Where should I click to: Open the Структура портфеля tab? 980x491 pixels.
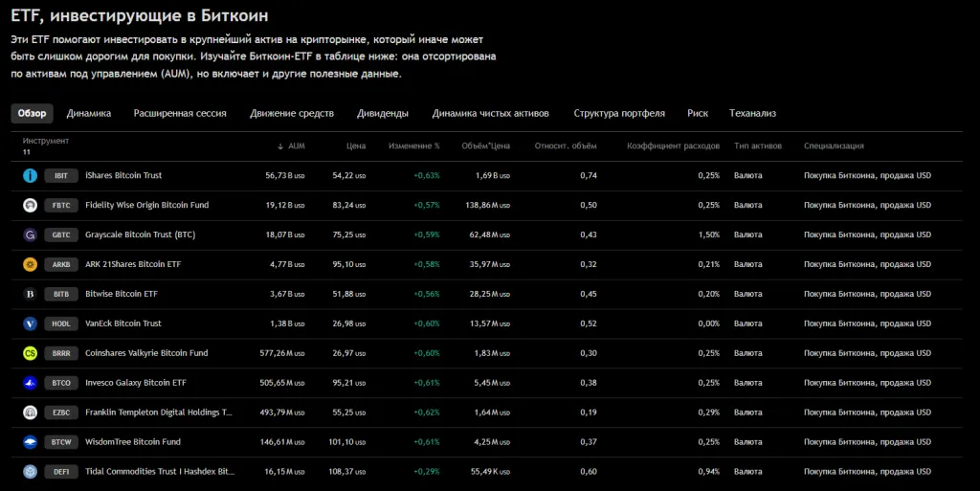pos(619,113)
